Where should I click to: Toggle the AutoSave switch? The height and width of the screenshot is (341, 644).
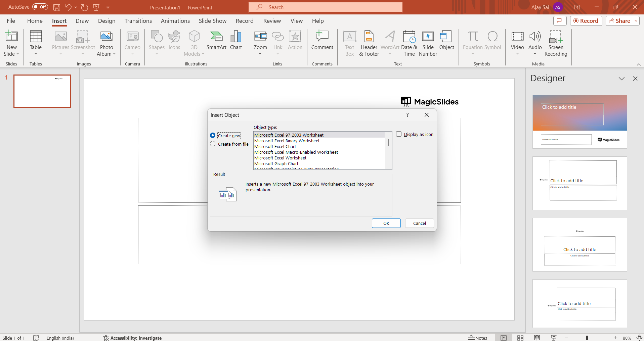click(40, 7)
